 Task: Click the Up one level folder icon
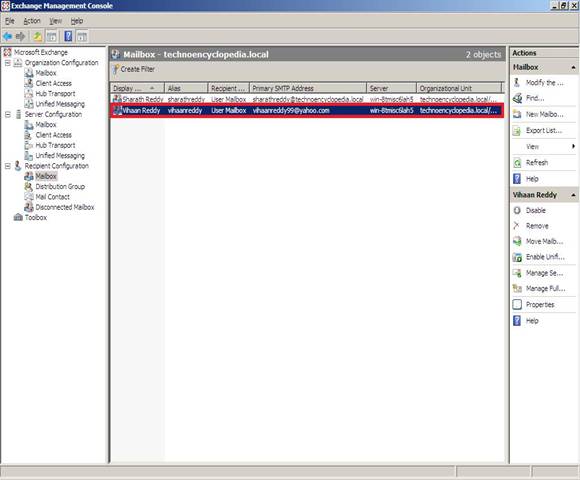click(37, 36)
